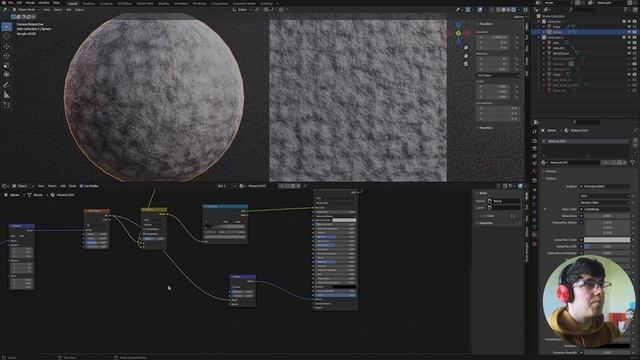Image resolution: width=640 pixels, height=360 pixels.
Task: Toggle render camera icon for Sphere row
Action: (x=635, y=32)
